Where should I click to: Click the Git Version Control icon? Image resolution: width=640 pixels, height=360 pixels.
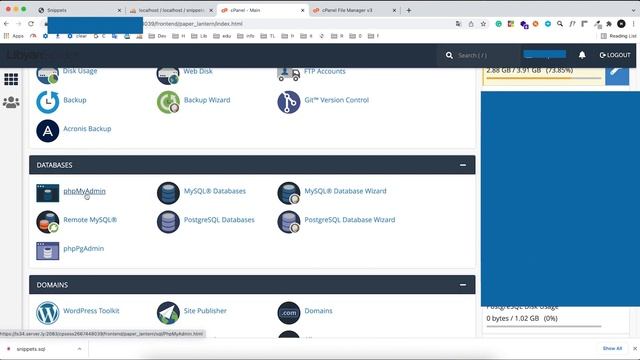[x=289, y=102]
